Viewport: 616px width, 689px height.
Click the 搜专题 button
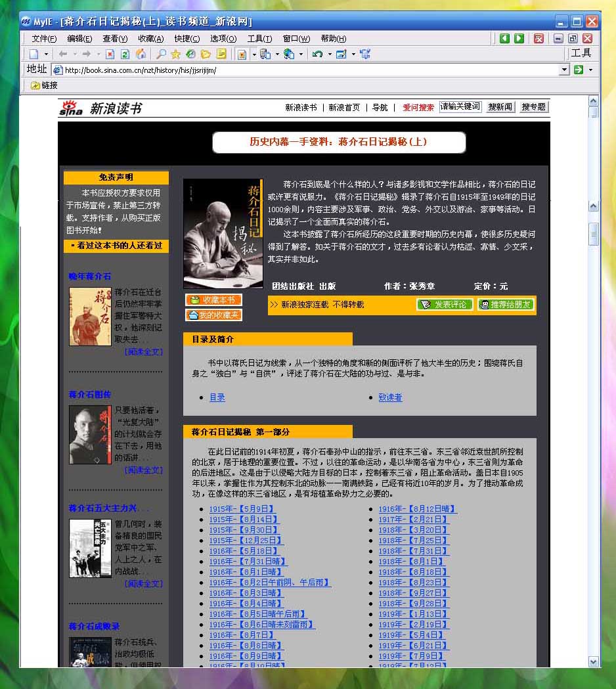(x=534, y=107)
